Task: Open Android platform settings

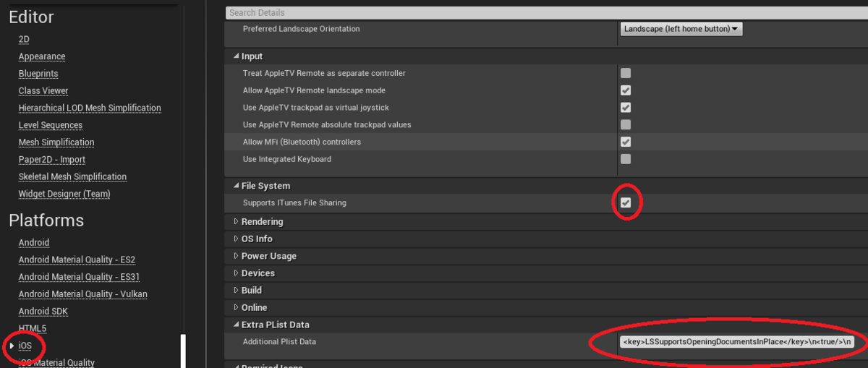Action: pyautogui.click(x=34, y=243)
